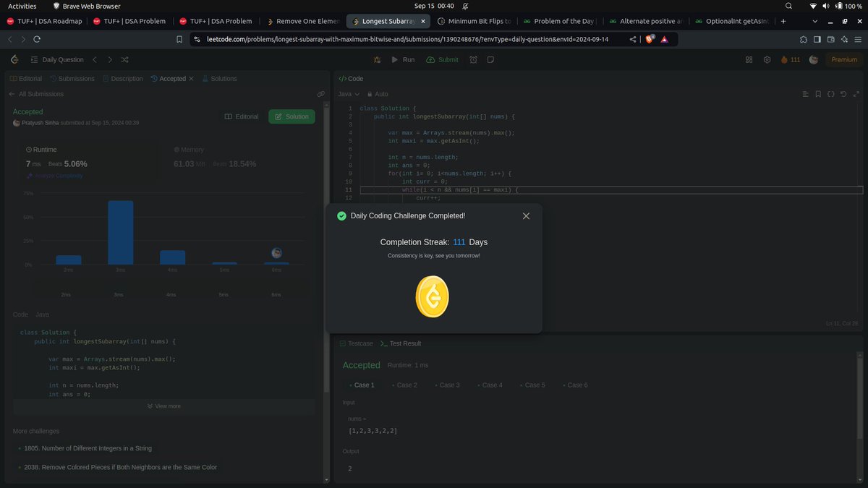Open LeetCode settings gear icon
Image resolution: width=868 pixels, height=488 pixels.
[x=767, y=59]
